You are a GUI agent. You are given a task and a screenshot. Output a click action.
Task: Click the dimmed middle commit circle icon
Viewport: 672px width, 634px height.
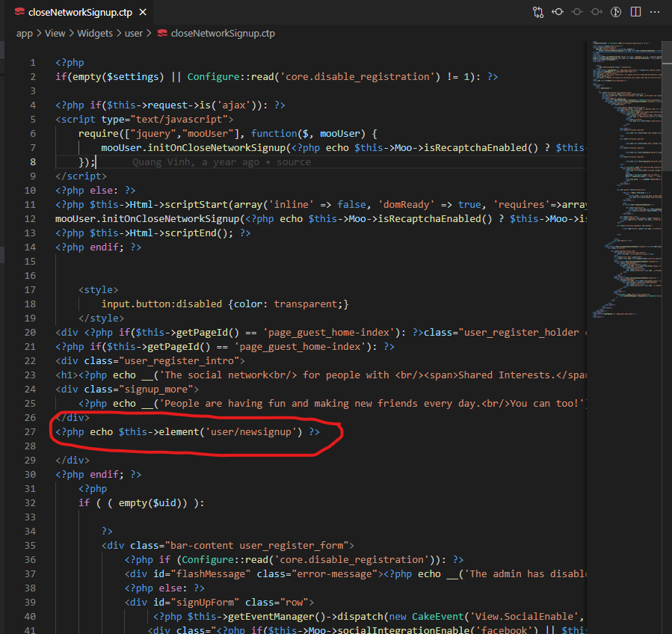point(577,12)
